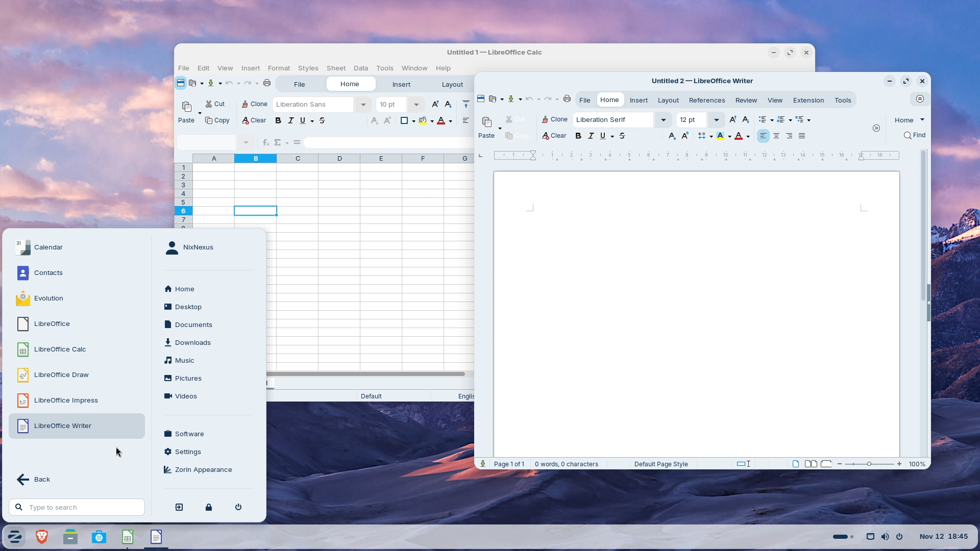
Task: Apply strikethrough formatting in Calc
Action: pyautogui.click(x=322, y=120)
